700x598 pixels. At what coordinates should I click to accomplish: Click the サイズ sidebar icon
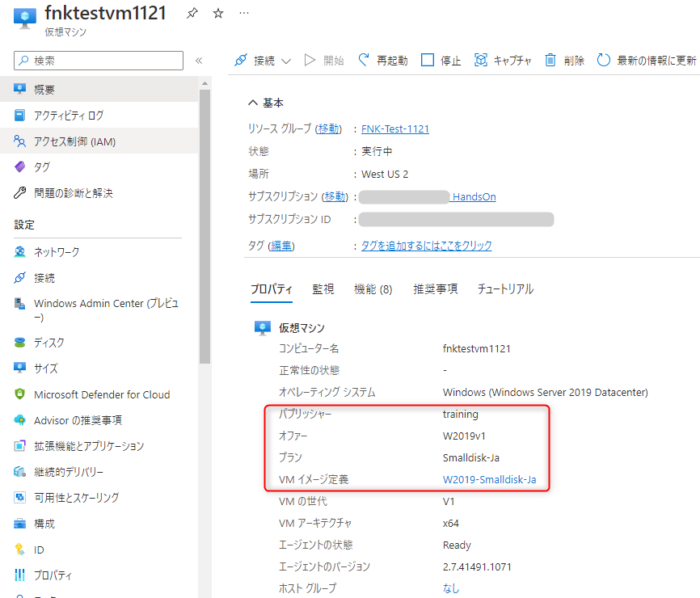pos(19,368)
